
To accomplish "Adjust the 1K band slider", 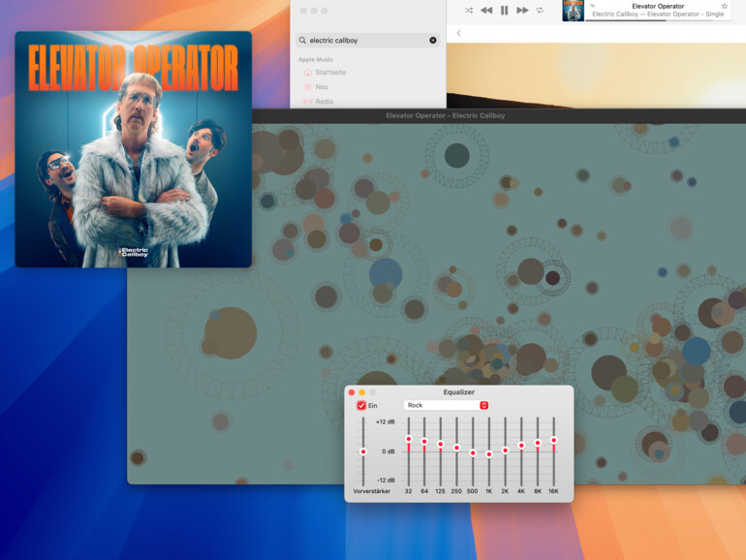I will click(489, 453).
